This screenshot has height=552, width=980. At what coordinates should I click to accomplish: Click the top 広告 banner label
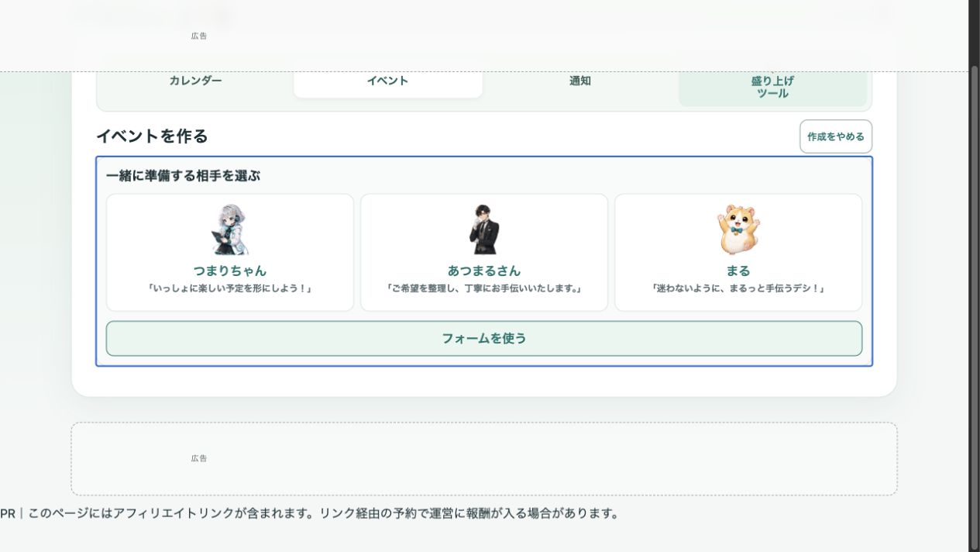pos(199,36)
